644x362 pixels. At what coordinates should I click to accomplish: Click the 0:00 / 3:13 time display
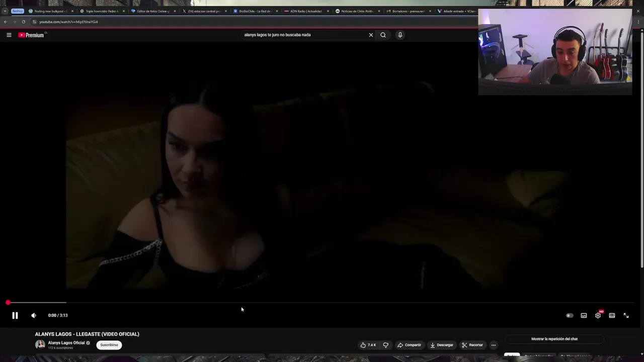point(58,315)
